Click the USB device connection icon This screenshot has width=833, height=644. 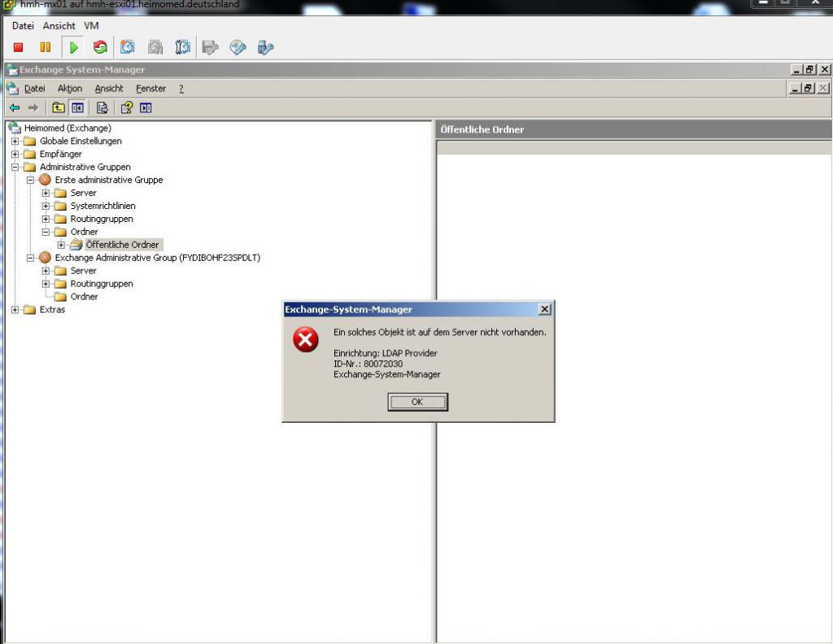pos(265,47)
